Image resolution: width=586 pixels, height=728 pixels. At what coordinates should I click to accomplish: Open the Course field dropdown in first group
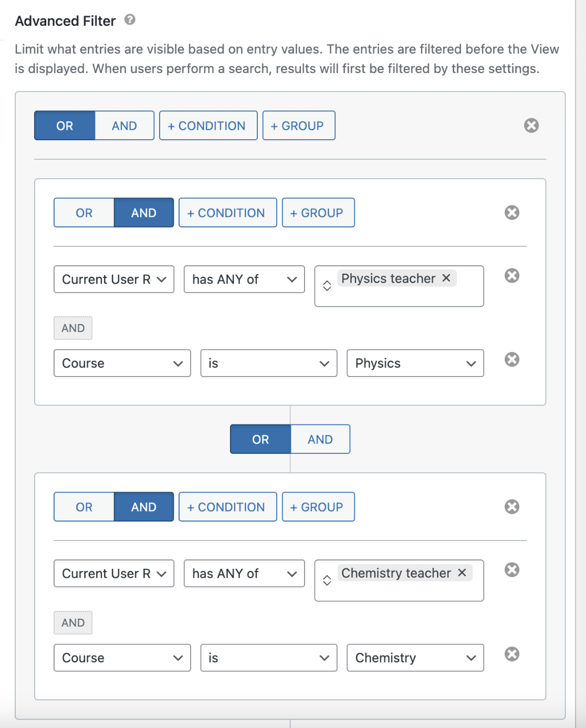[122, 363]
